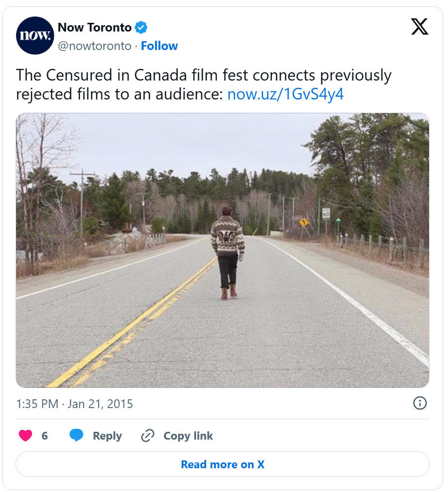Open the tweet info circle icon
Screen dimensions: 448x492
coord(419,403)
